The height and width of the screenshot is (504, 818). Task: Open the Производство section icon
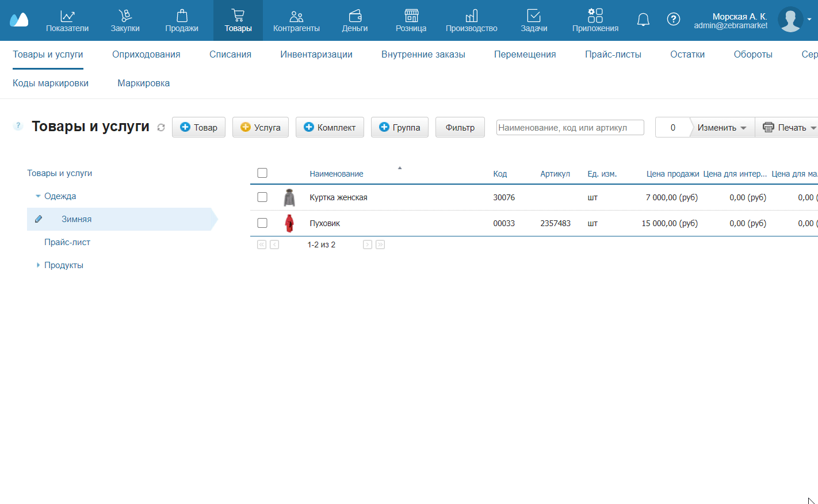[x=472, y=16]
